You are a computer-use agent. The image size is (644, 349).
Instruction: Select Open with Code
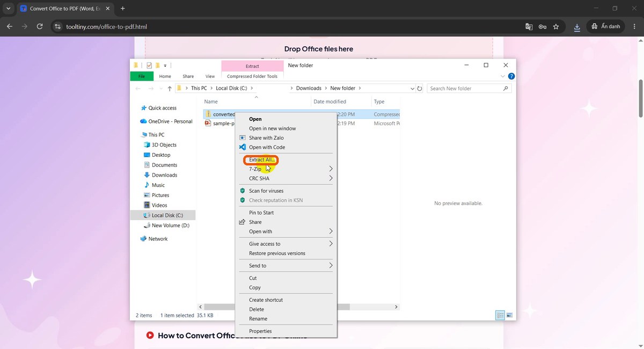[x=267, y=147]
